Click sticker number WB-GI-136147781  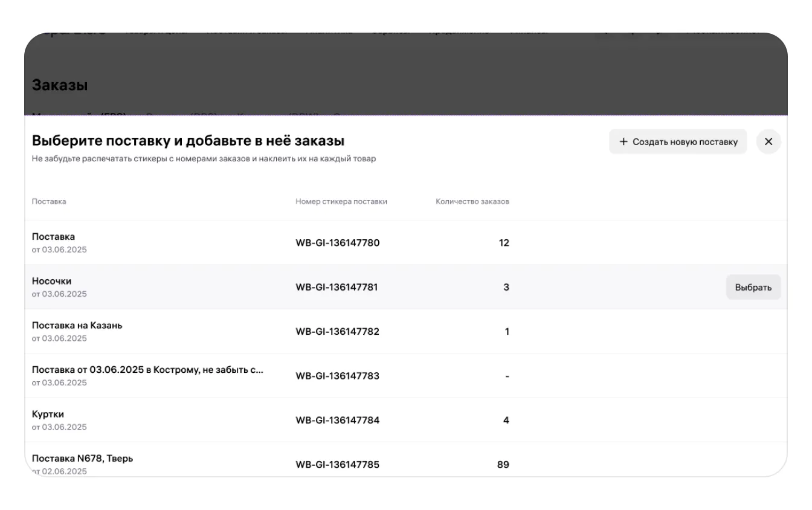click(x=338, y=287)
